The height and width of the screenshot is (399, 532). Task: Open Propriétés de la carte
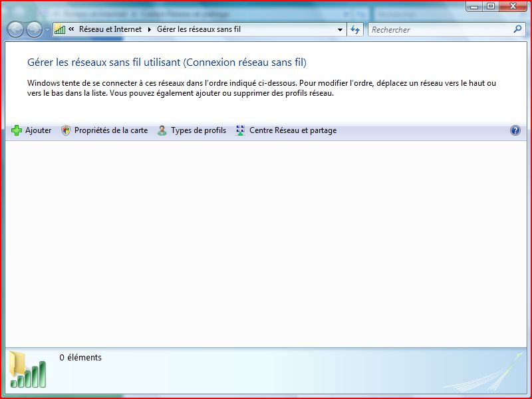tap(110, 130)
